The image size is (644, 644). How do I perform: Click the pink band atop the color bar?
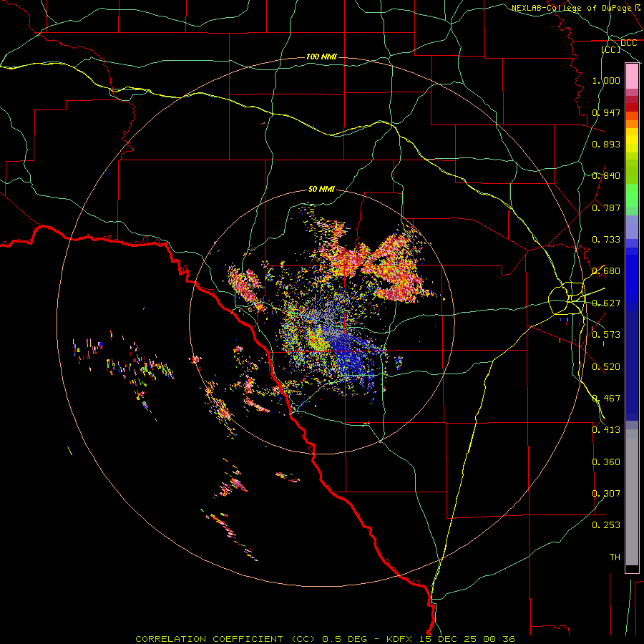coord(632,77)
